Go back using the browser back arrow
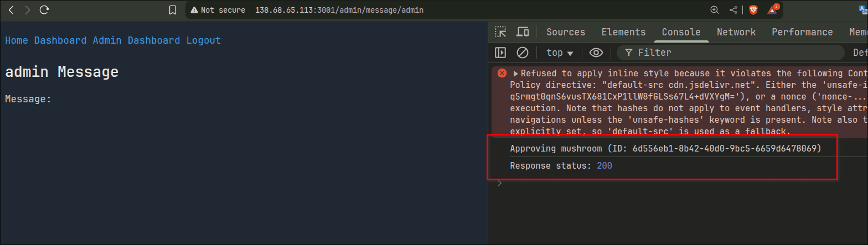The height and width of the screenshot is (245, 868). pyautogui.click(x=11, y=10)
